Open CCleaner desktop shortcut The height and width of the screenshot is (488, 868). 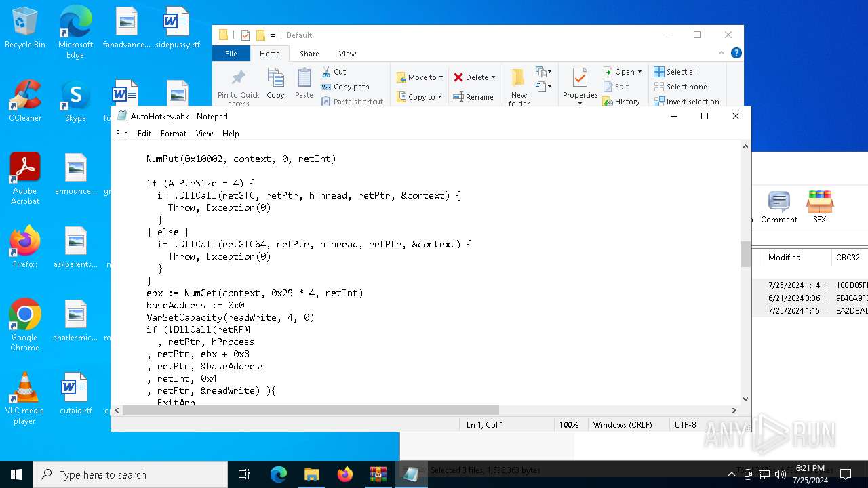point(25,101)
